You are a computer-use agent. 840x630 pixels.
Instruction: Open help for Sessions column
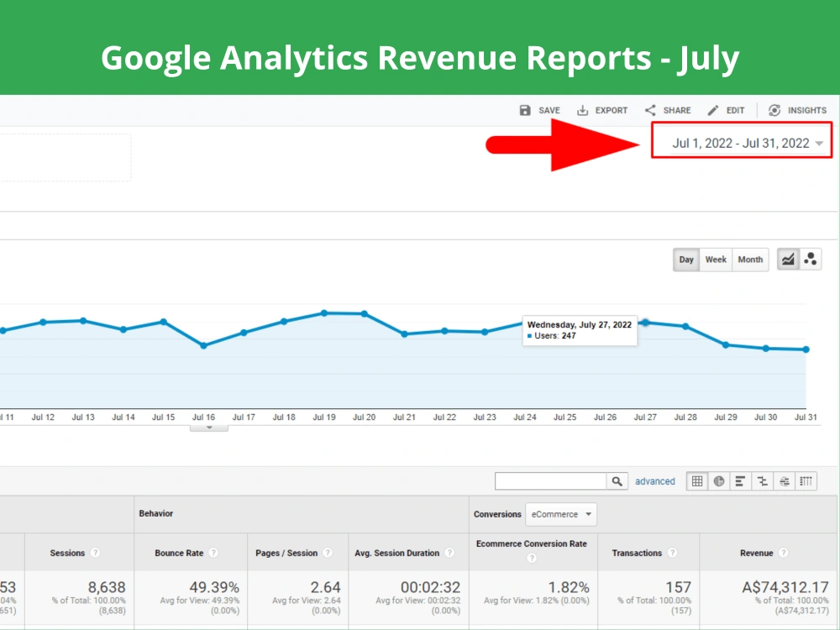point(96,553)
